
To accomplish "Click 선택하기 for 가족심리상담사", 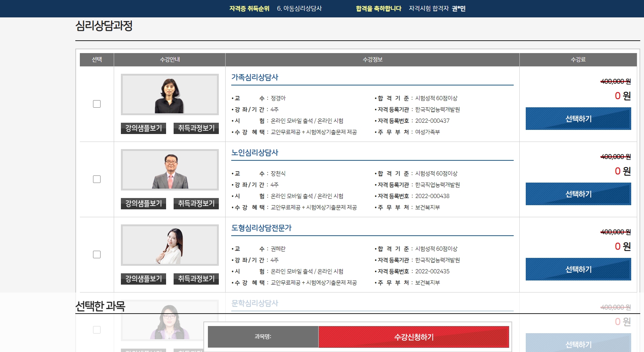I will 578,119.
